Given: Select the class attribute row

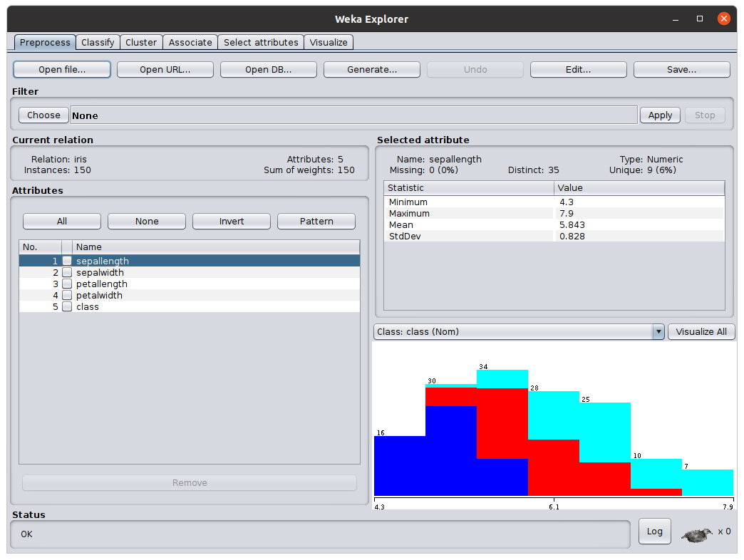Looking at the screenshot, I should click(x=190, y=306).
